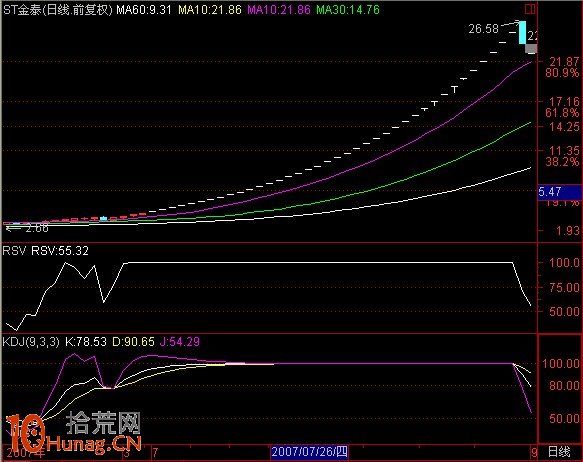
Task: Select the gray candlestick after the peak
Action: click(x=531, y=48)
